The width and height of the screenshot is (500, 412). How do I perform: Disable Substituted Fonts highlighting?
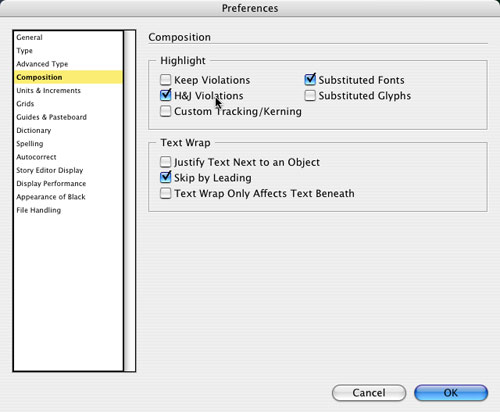(x=310, y=80)
